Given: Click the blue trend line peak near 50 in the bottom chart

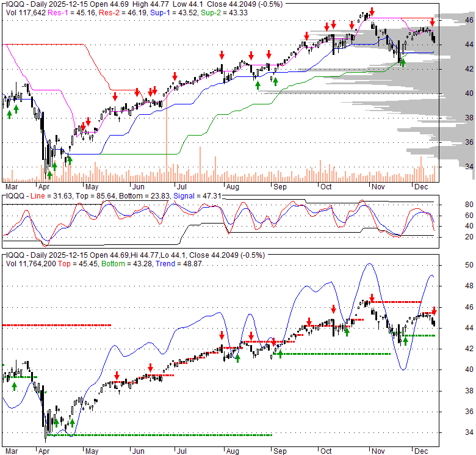Looking at the screenshot, I should click(x=369, y=264).
